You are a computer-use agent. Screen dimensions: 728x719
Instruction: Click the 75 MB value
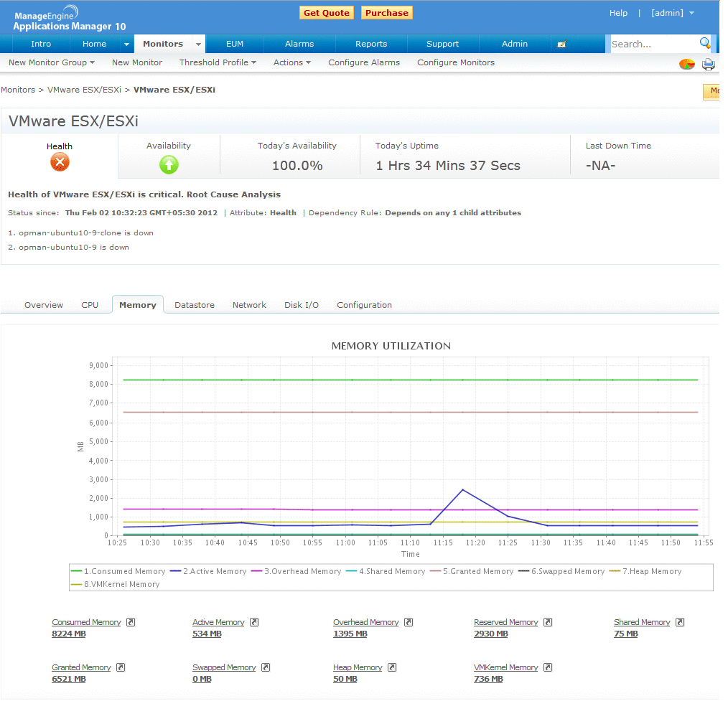[626, 634]
